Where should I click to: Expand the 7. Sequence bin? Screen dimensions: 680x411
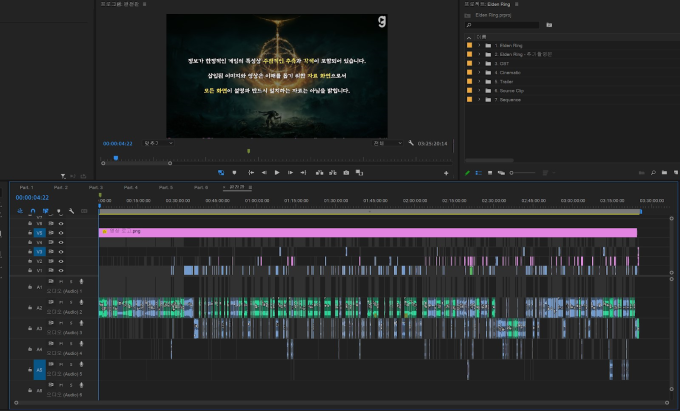tap(479, 100)
